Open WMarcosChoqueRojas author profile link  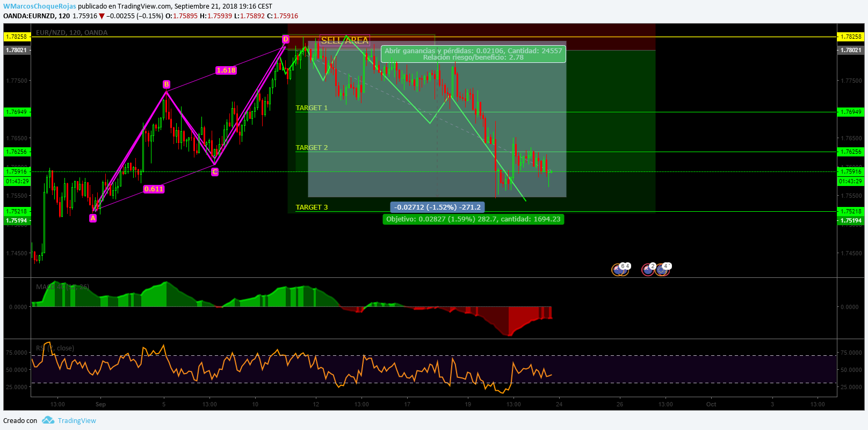[40, 6]
